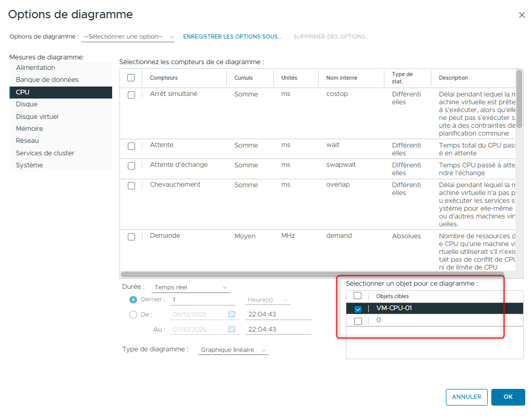Enable the Demande counter checkbox

tap(131, 237)
